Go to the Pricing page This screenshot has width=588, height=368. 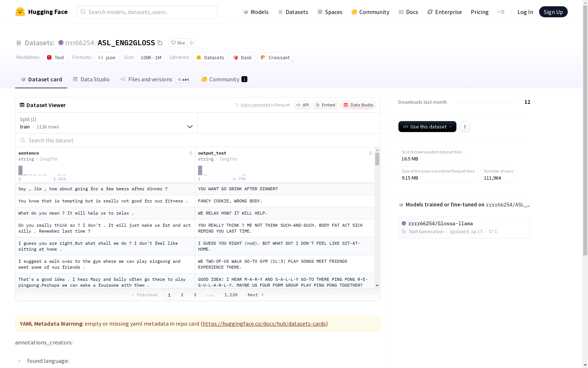480,12
